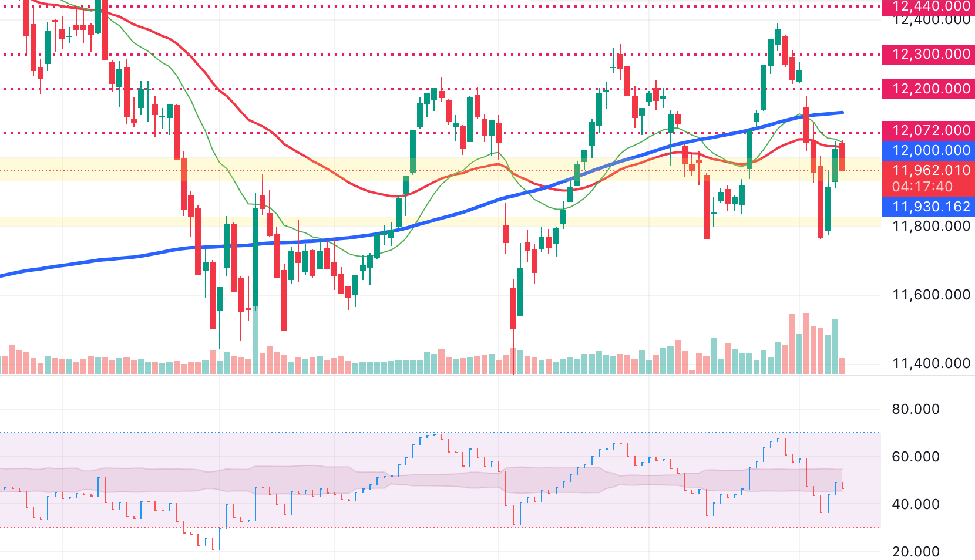Click the last volume bar on the right
975x560 pixels.
[842, 366]
